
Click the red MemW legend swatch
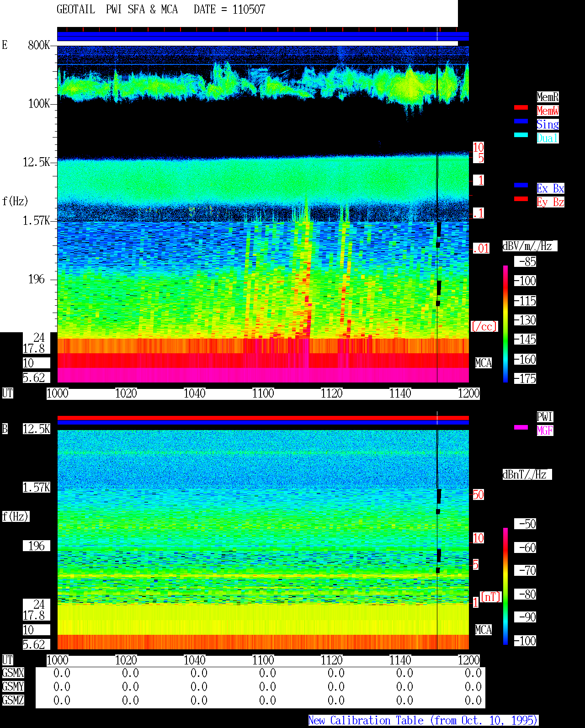pos(521,107)
